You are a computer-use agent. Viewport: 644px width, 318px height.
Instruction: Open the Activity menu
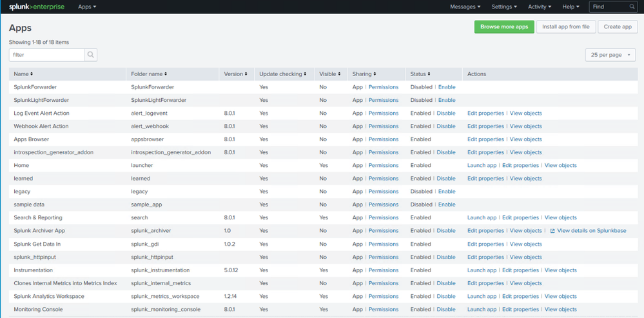click(x=540, y=6)
